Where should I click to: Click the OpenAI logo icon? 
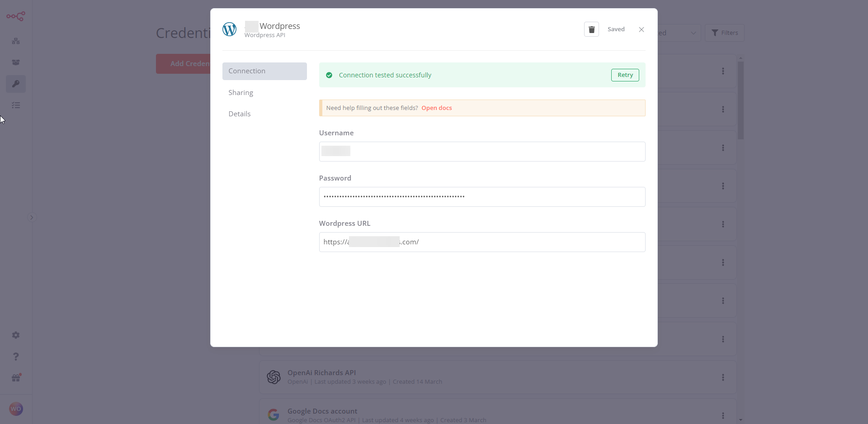[x=274, y=377]
